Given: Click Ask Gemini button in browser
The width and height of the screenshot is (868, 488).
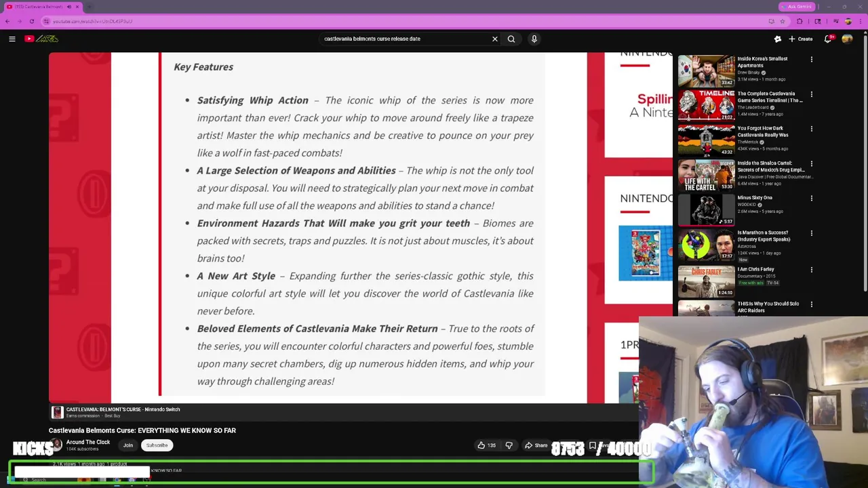Looking at the screenshot, I should (796, 7).
